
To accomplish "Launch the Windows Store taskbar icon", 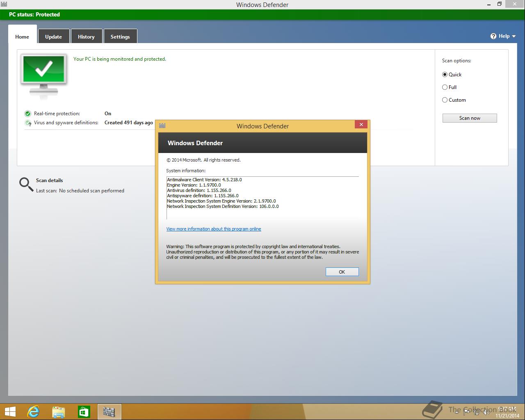I will (84, 411).
